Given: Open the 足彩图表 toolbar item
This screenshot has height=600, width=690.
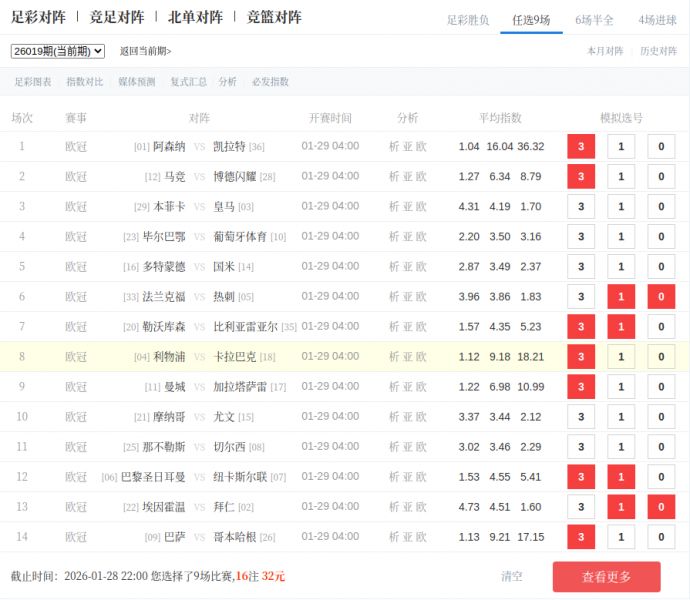Looking at the screenshot, I should [x=33, y=82].
